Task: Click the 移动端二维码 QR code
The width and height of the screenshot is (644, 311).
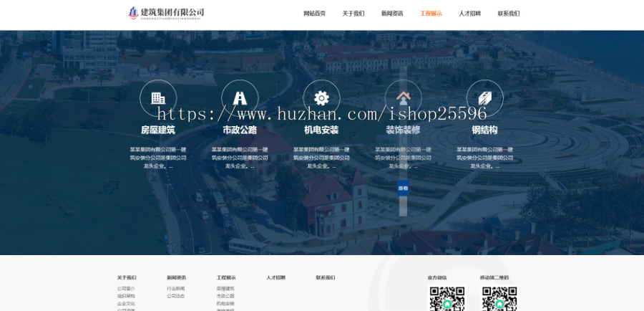Action: (500, 298)
